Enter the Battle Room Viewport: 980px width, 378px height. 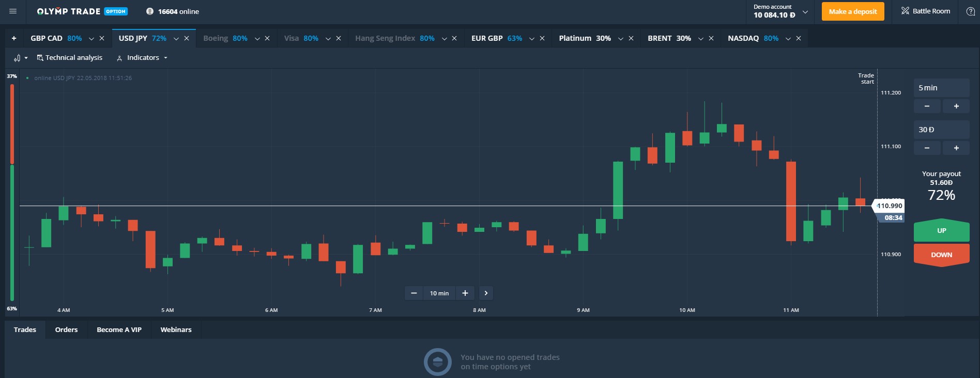point(925,11)
